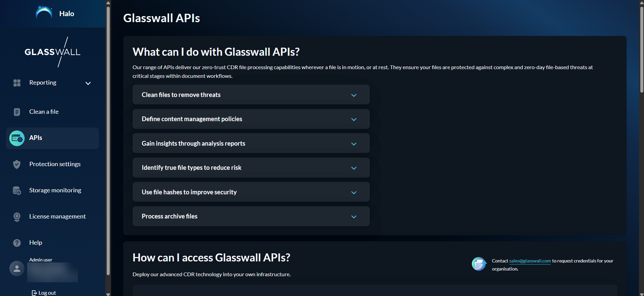Click the Reporting dashboard grid icon

pos(17,83)
